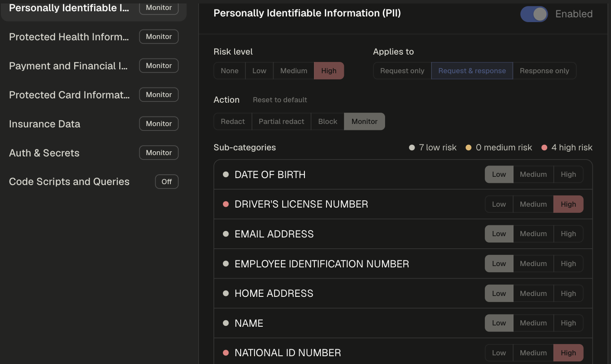Viewport: 611px width, 364px height.
Task: Set NATIONAL ID NUMBER to Medium
Action: (533, 353)
